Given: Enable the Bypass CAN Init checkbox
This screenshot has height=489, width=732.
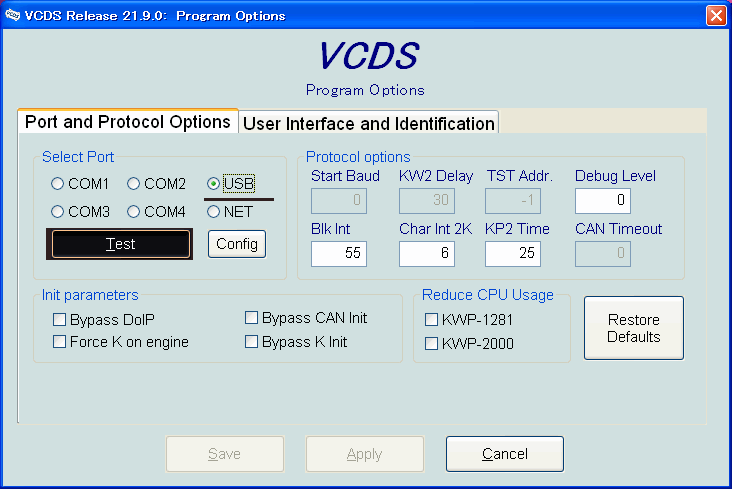Looking at the screenshot, I should [x=251, y=318].
